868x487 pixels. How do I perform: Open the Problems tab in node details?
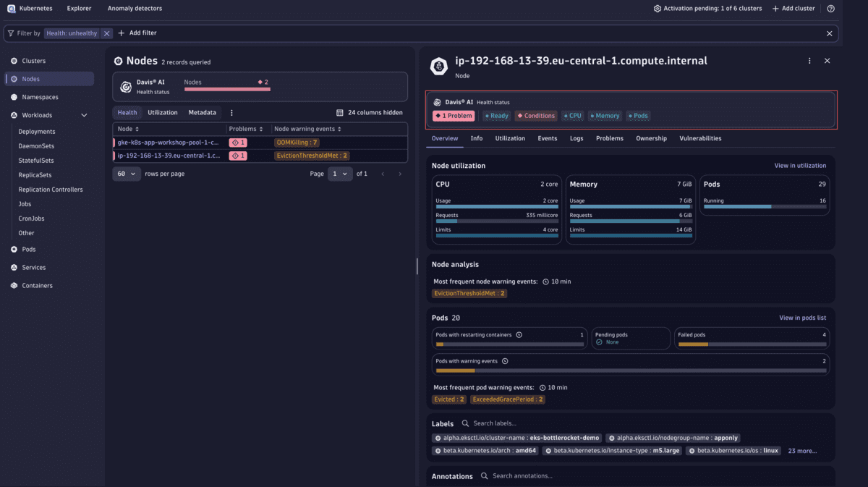tap(610, 138)
